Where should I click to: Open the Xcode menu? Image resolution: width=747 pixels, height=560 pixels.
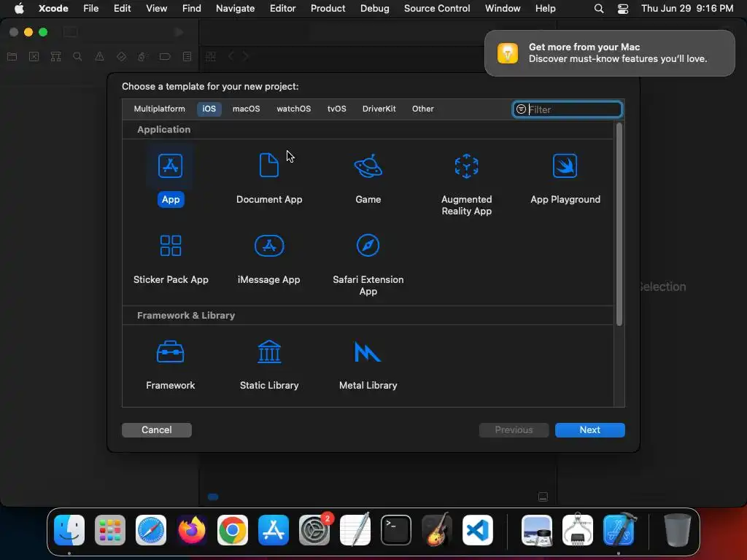(53, 8)
